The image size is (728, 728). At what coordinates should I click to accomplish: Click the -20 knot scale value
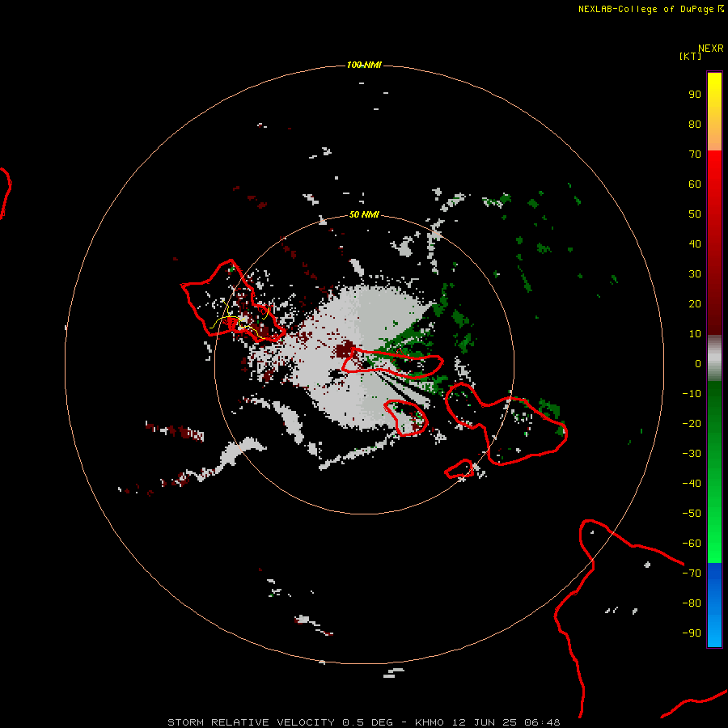(692, 423)
